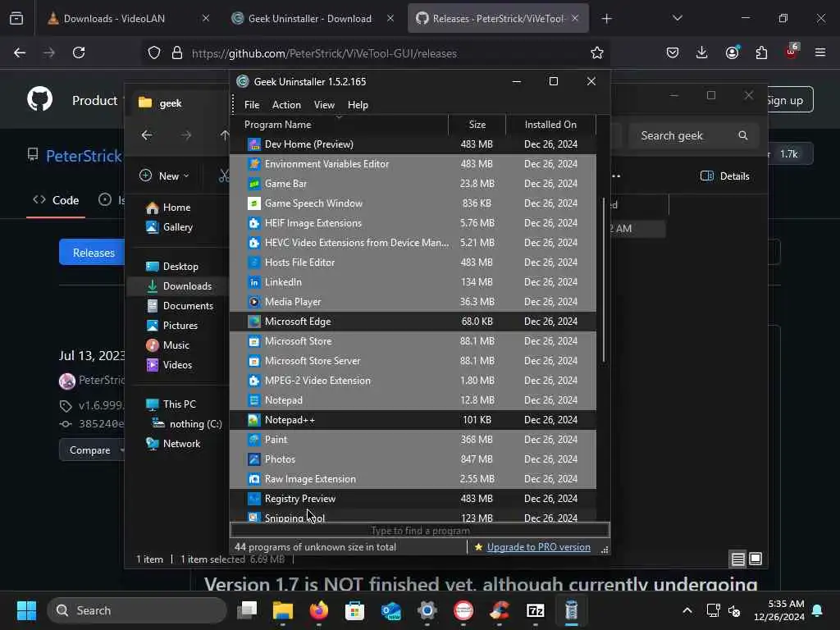The height and width of the screenshot is (630, 840).
Task: Click the Firefox address bar URL
Action: (324, 53)
